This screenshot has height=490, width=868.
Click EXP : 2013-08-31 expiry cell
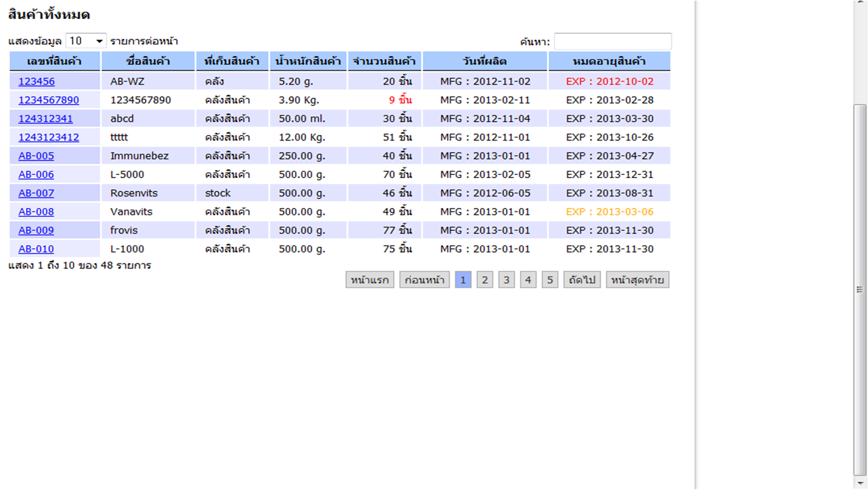point(609,193)
